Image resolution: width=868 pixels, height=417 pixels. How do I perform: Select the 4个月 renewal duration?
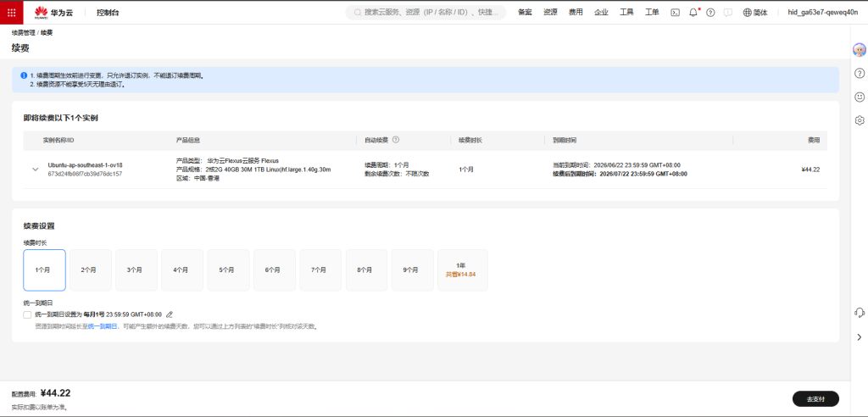[182, 270]
